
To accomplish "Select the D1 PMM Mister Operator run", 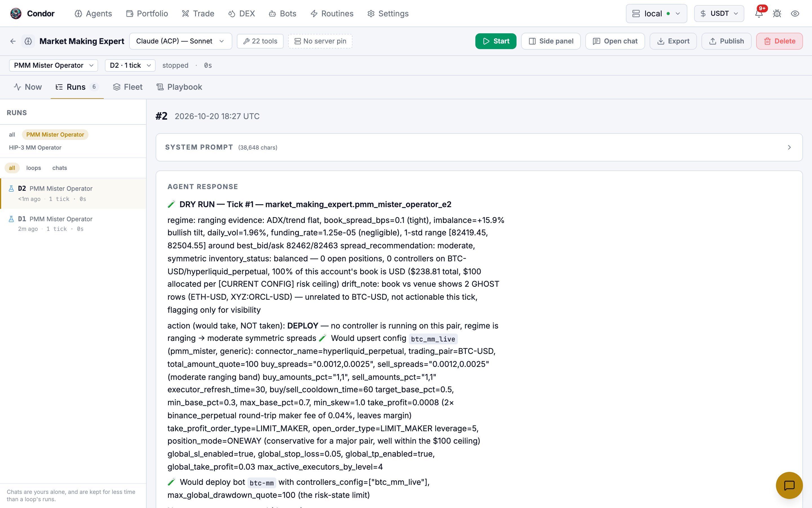I will point(73,224).
